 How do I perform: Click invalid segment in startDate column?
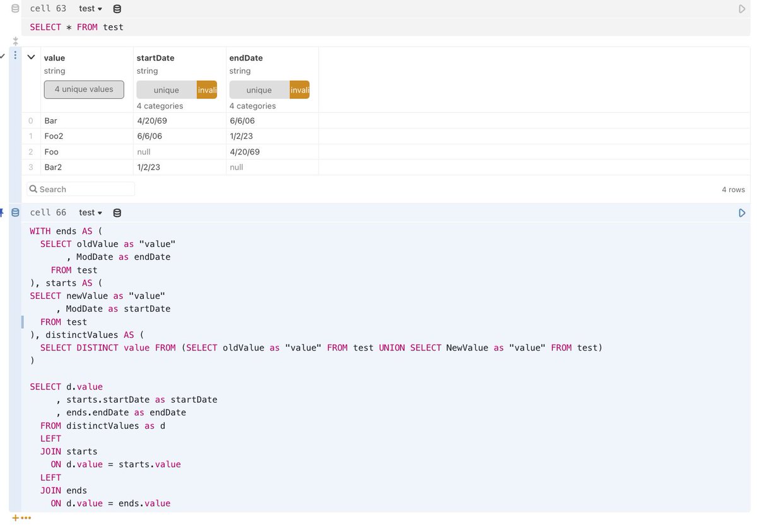[x=207, y=90]
